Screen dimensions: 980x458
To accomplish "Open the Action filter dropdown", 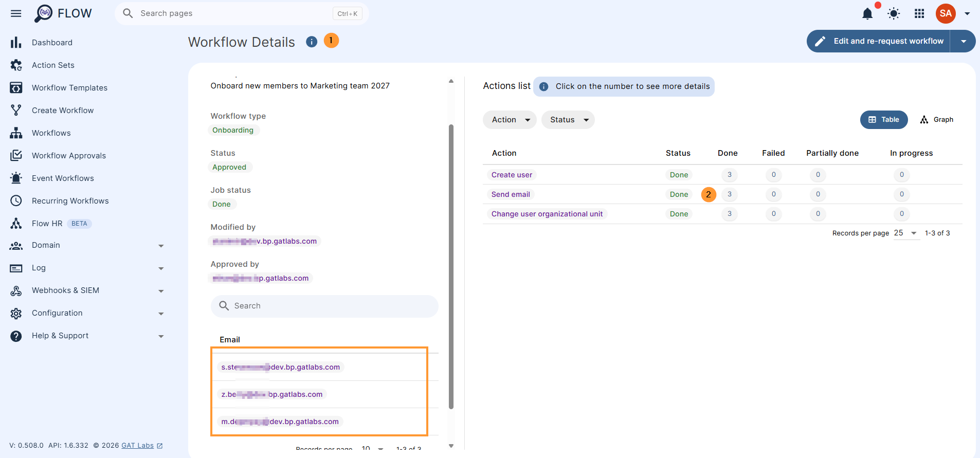I will coord(510,120).
